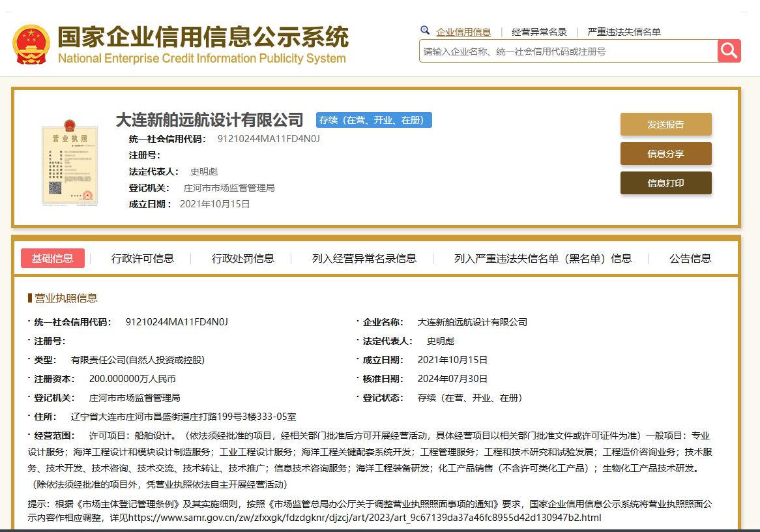Open the 行政处罚信息 tab
This screenshot has width=760, height=532.
coord(243,258)
